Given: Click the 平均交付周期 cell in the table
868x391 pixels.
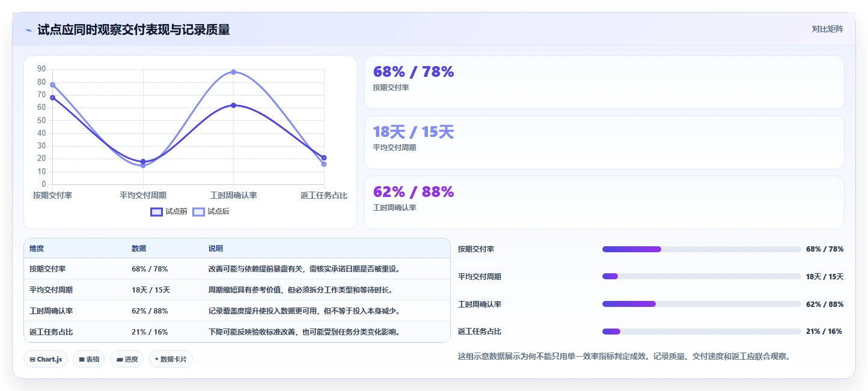Looking at the screenshot, I should [51, 290].
